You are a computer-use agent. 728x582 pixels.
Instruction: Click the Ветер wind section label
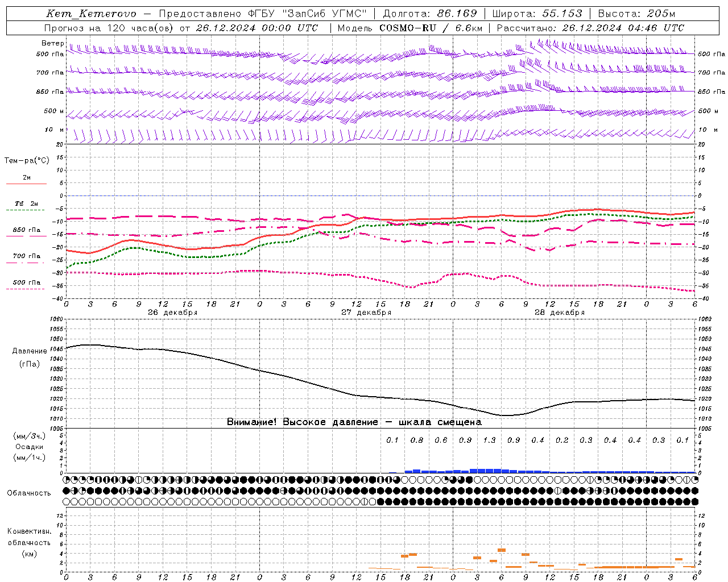coord(52,43)
